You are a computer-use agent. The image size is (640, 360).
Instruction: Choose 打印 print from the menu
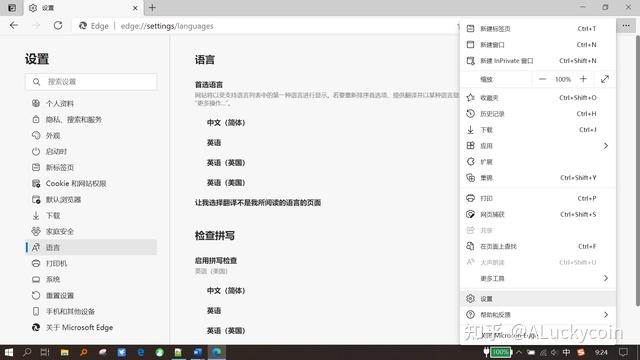[538, 198]
